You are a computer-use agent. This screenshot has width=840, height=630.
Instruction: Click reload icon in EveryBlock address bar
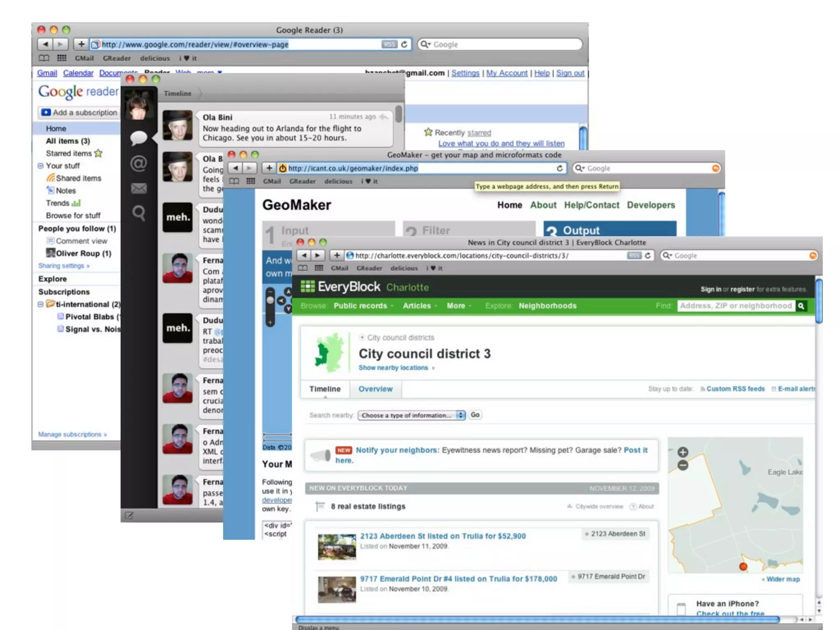(x=648, y=256)
